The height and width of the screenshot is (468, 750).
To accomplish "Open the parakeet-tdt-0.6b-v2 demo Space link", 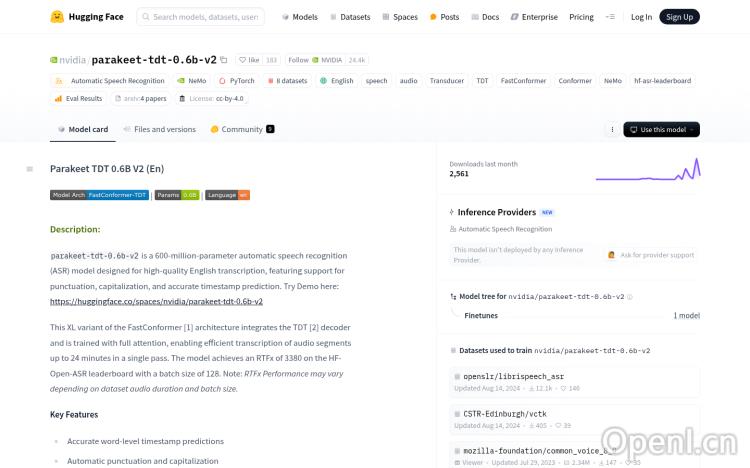I will point(156,301).
